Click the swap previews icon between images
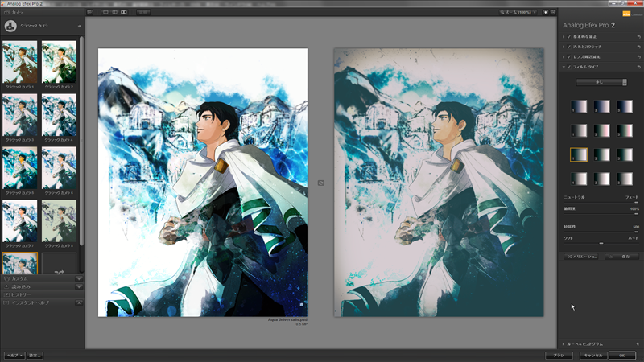The height and width of the screenshot is (362, 644). [320, 183]
